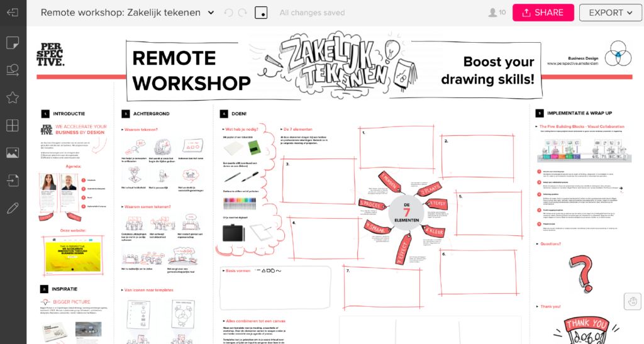Open the shapes and connectors tool
Image resolution: width=644 pixels, height=344 pixels.
[x=13, y=70]
